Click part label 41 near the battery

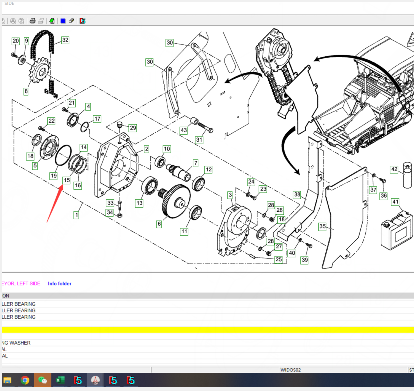tap(395, 202)
